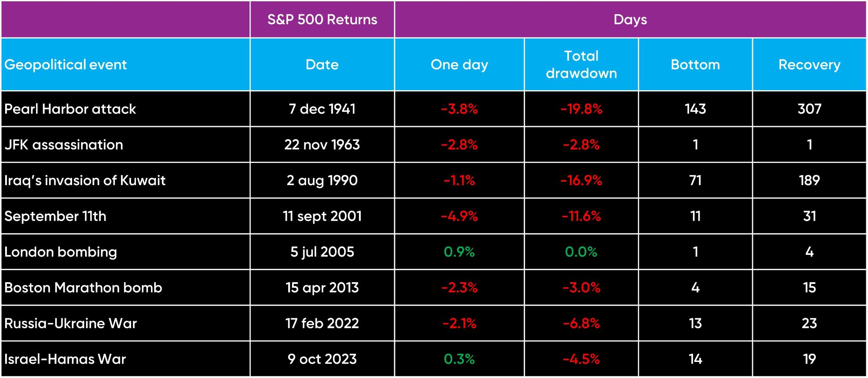Select the '307' recovery days cell
Viewport: 868px width, 378px height.
pyautogui.click(x=809, y=109)
